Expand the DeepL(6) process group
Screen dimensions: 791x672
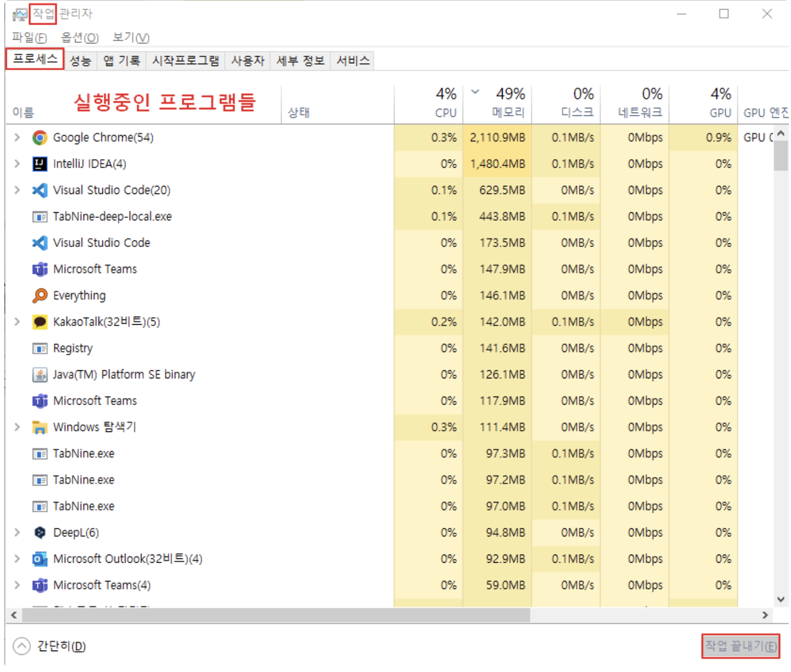[17, 532]
